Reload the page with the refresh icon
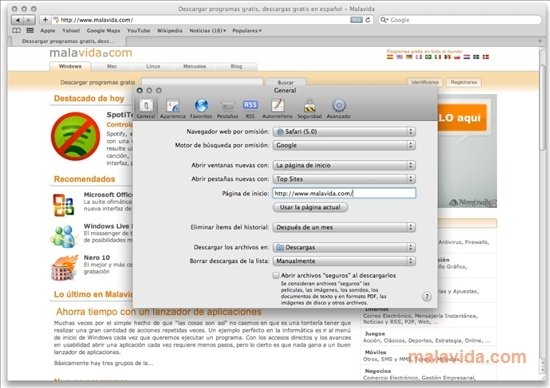Viewport: 550px width, 388px height. click(x=368, y=20)
